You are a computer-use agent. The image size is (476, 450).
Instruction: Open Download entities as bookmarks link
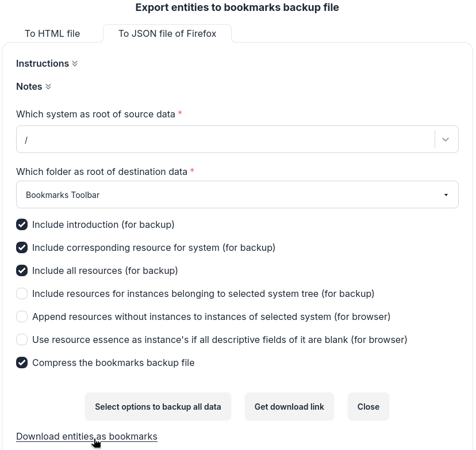[86, 436]
